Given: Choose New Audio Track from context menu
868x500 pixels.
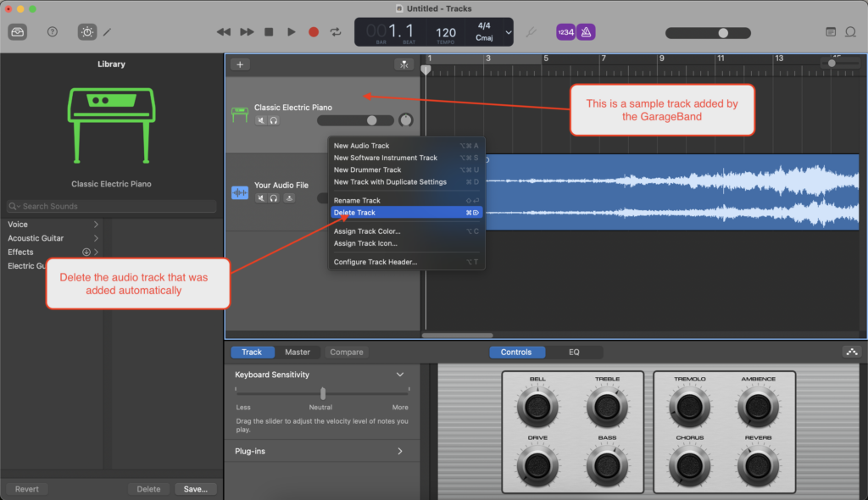Looking at the screenshot, I should 406,146.
